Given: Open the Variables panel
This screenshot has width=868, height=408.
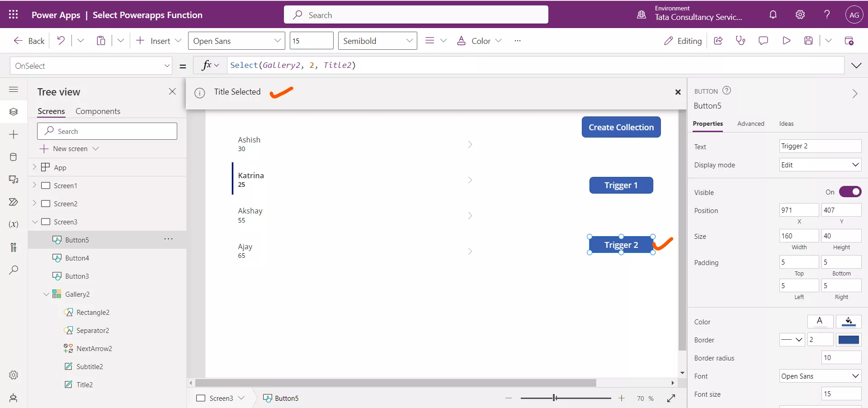Looking at the screenshot, I should click(14, 224).
